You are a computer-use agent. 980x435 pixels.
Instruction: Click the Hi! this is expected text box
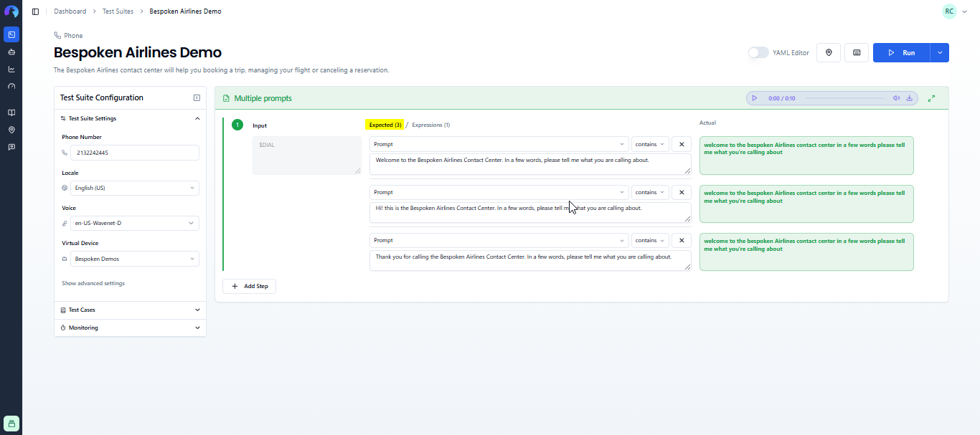click(x=530, y=212)
